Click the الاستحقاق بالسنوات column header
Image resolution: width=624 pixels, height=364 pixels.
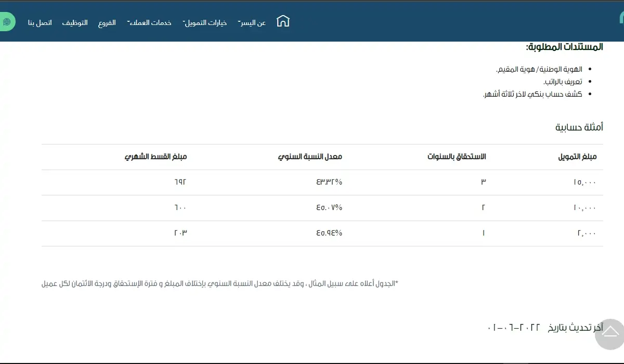(x=457, y=157)
